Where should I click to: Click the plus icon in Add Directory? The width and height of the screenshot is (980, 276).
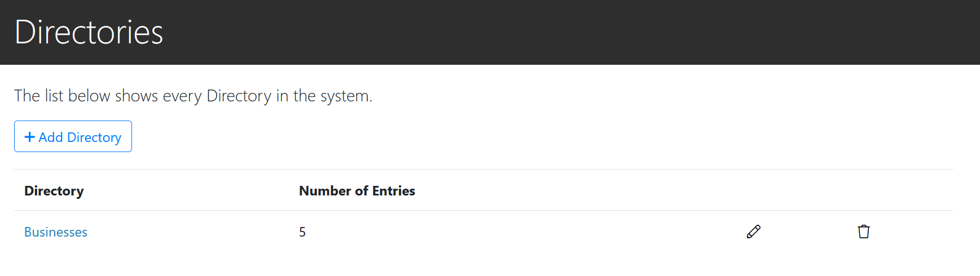pyautogui.click(x=30, y=137)
